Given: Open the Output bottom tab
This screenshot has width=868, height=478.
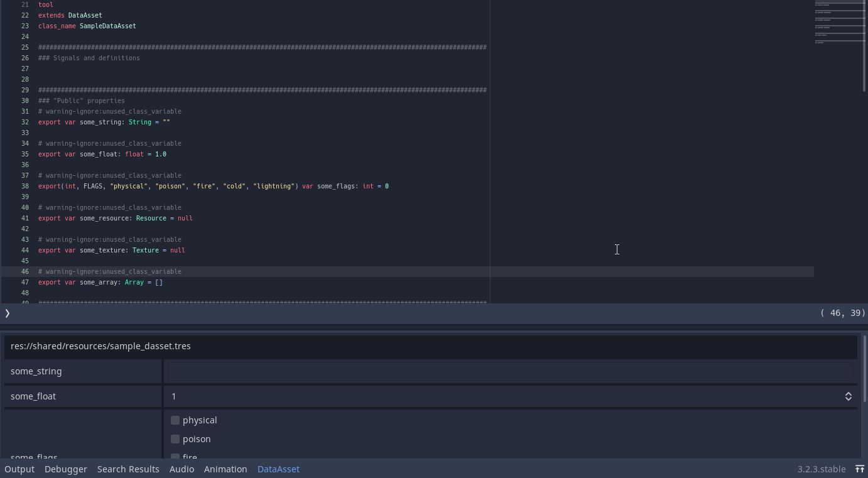Looking at the screenshot, I should 19,469.
